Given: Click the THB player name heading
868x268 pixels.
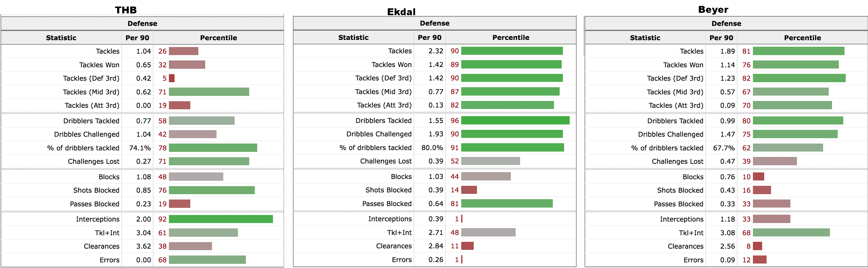Looking at the screenshot, I should point(126,10).
